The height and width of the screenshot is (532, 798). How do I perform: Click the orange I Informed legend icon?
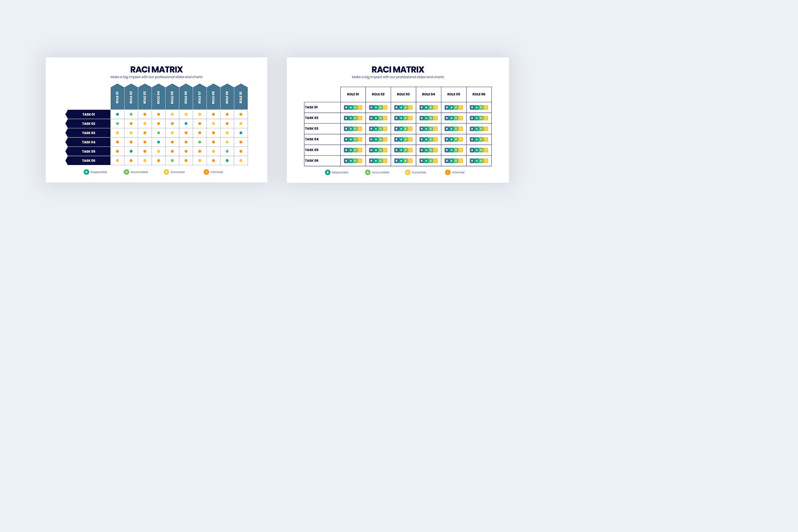207,172
